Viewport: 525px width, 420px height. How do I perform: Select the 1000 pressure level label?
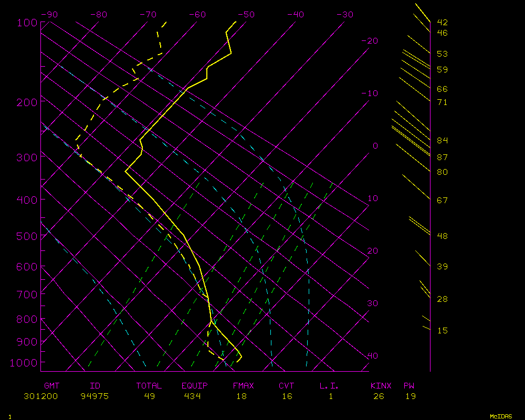click(x=24, y=363)
